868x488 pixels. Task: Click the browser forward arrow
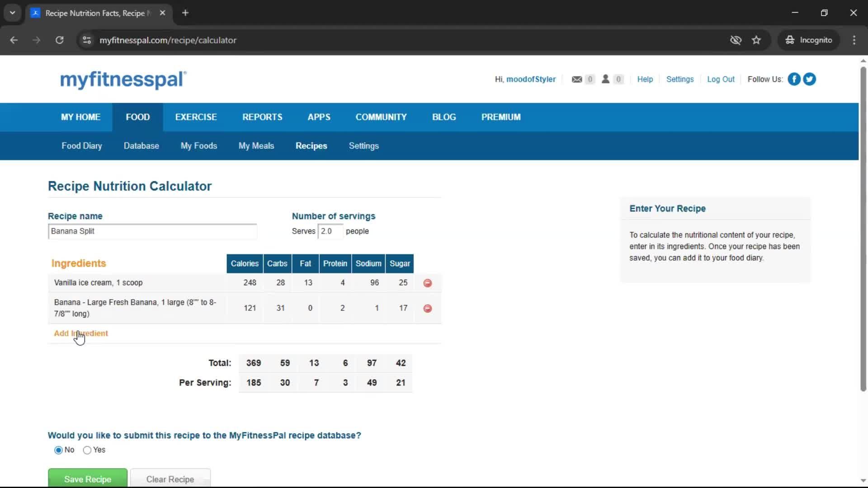(36, 40)
